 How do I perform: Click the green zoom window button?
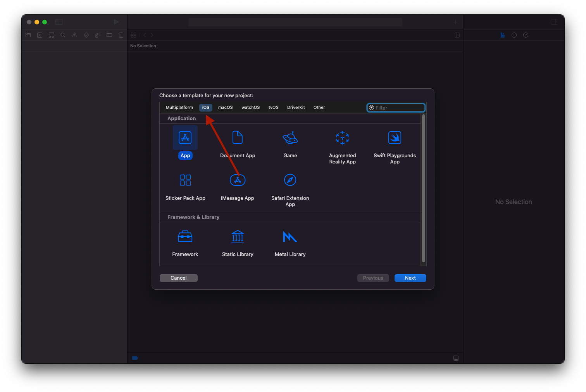coord(45,22)
